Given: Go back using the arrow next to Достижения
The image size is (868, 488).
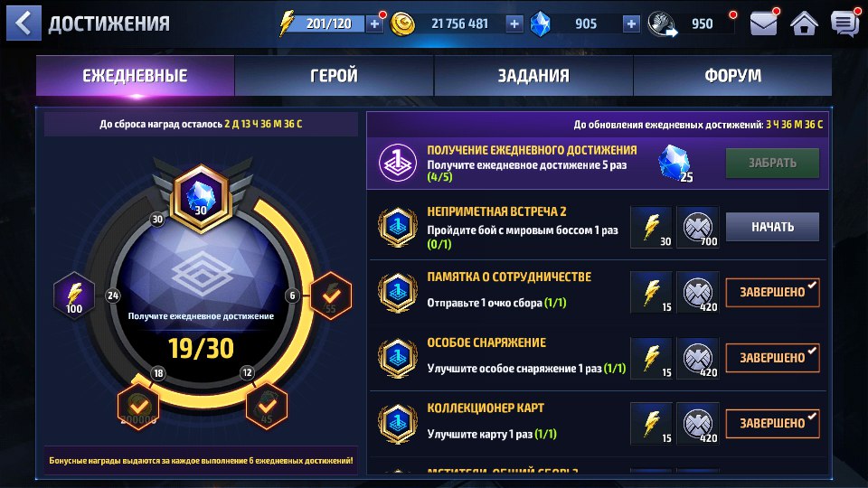Looking at the screenshot, I should pyautogui.click(x=24, y=23).
